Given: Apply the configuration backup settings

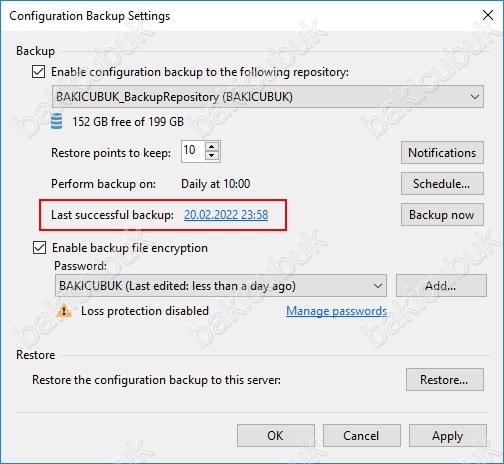Looking at the screenshot, I should pos(448,436).
